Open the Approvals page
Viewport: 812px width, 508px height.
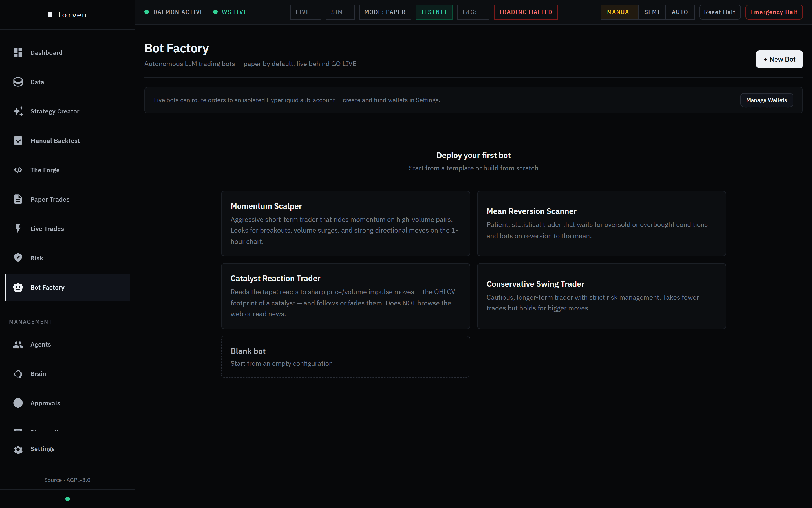[x=67, y=403]
